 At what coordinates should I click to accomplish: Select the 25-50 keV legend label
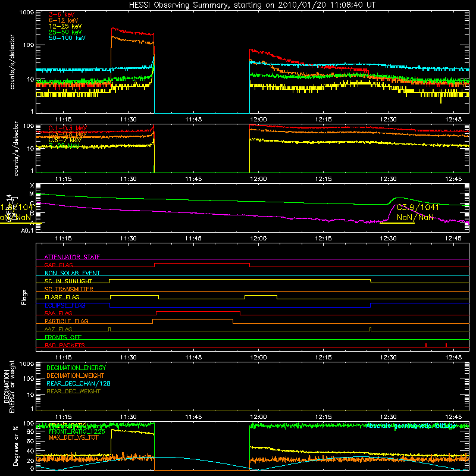point(65,32)
